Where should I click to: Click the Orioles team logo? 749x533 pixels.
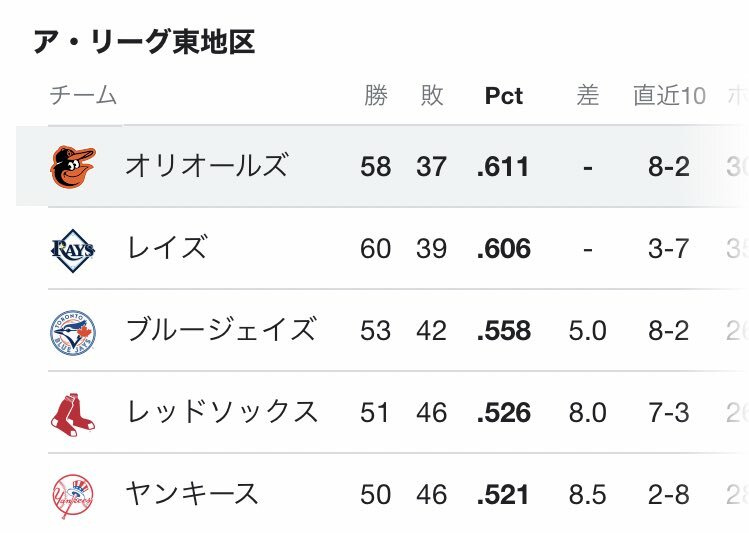[73, 167]
